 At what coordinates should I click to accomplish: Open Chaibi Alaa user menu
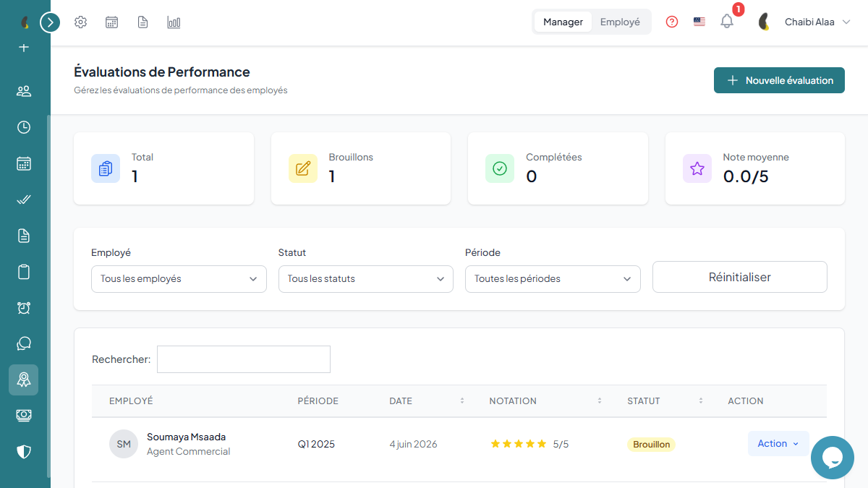click(817, 22)
